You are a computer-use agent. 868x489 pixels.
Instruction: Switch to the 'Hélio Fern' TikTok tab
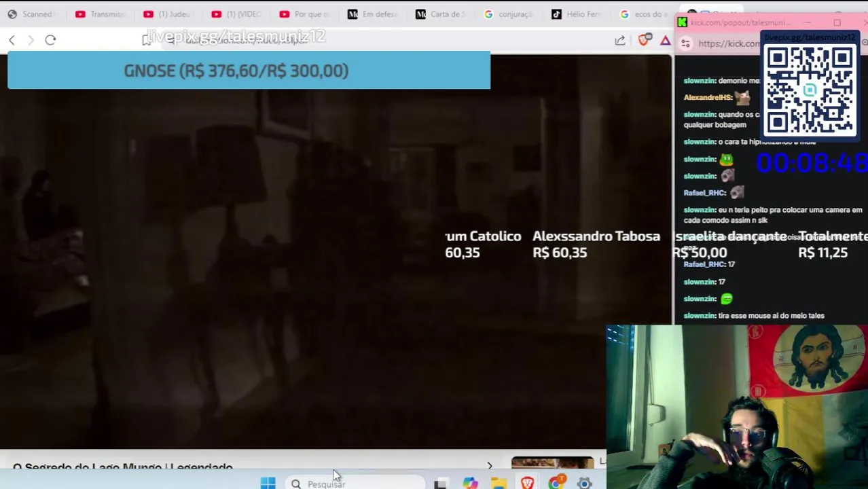(577, 14)
